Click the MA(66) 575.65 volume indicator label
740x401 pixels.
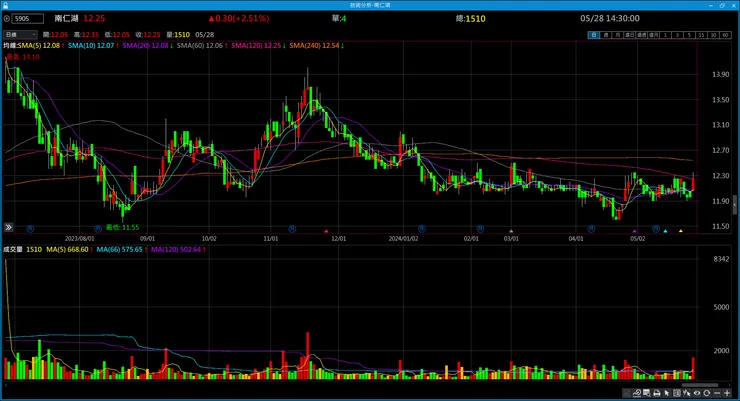tap(121, 250)
